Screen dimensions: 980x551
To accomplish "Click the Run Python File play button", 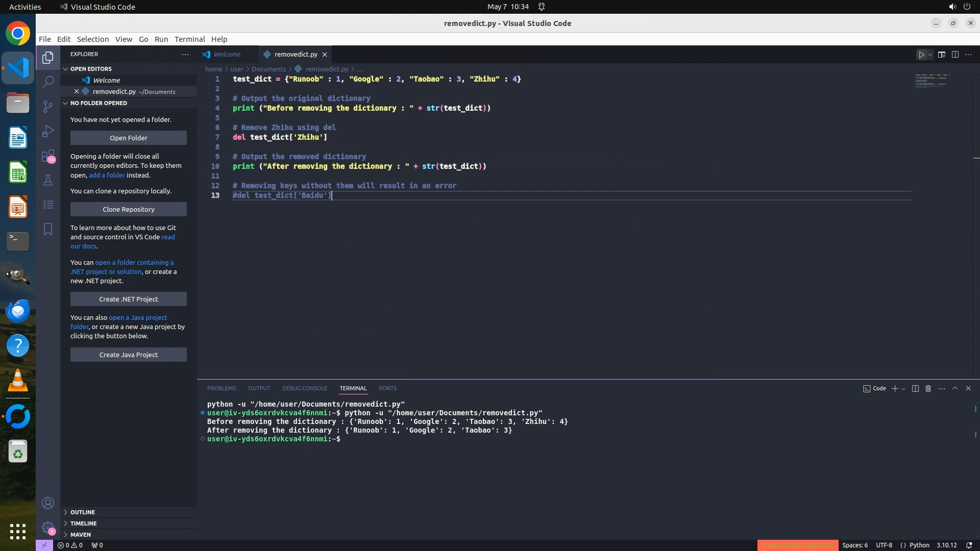I will pos(921,55).
